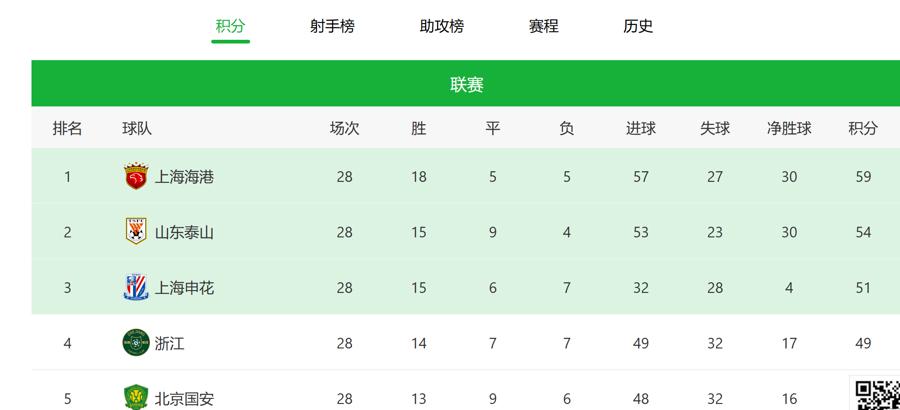Open the 赛程 tab

tap(544, 26)
